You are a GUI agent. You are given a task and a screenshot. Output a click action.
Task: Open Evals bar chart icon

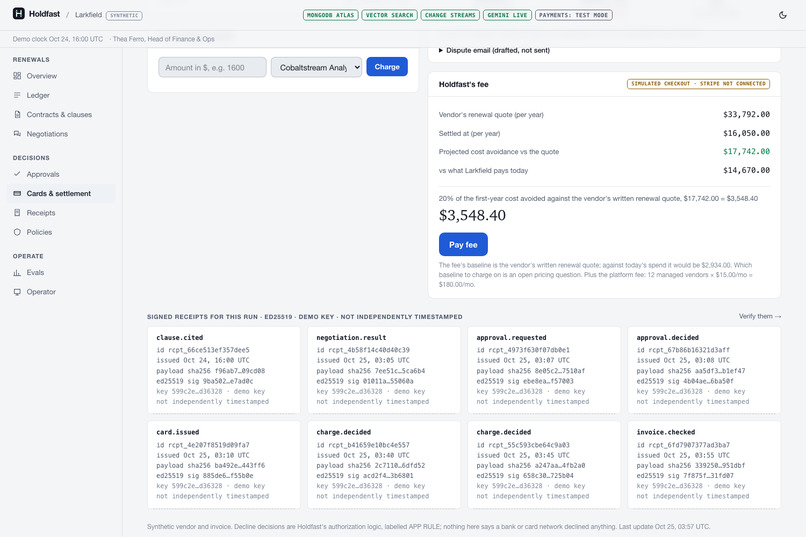click(17, 272)
